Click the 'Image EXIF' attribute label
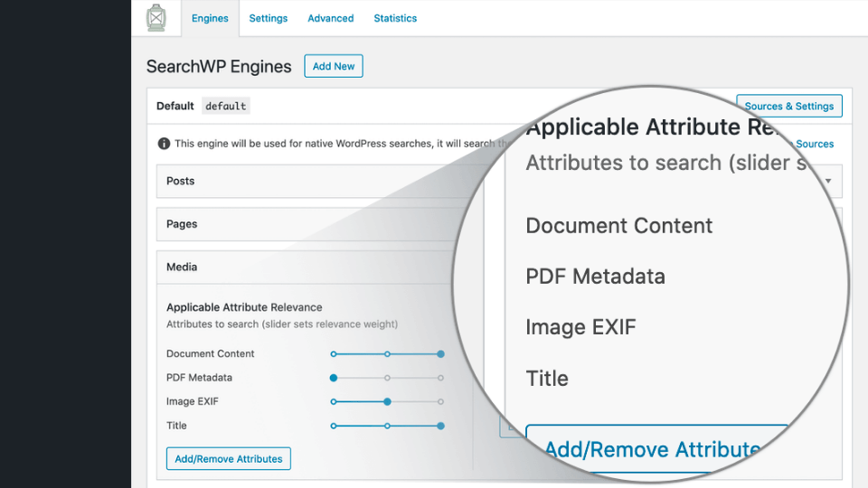Screen dimensions: 868x488 [192, 401]
